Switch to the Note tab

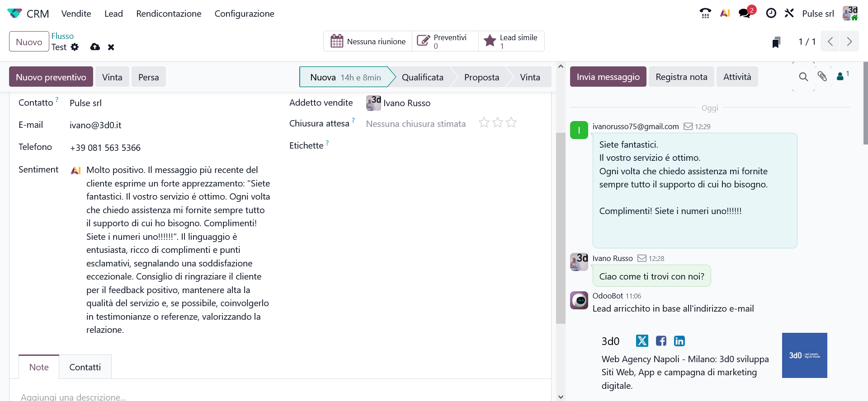pyautogui.click(x=39, y=367)
